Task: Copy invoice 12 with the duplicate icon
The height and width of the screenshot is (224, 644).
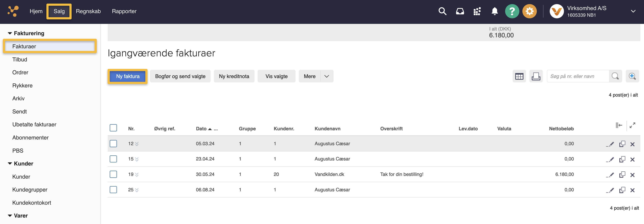Action: click(x=622, y=144)
